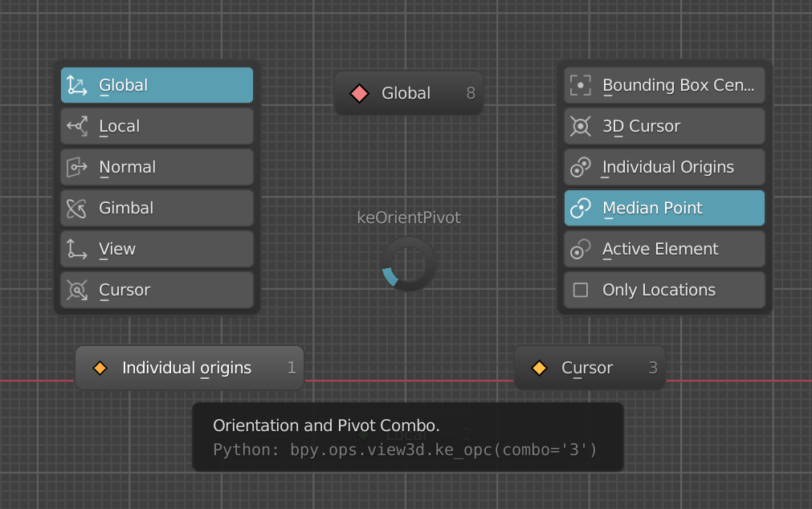The width and height of the screenshot is (812, 509).
Task: Click the Gimbal orientation icon
Action: [77, 208]
